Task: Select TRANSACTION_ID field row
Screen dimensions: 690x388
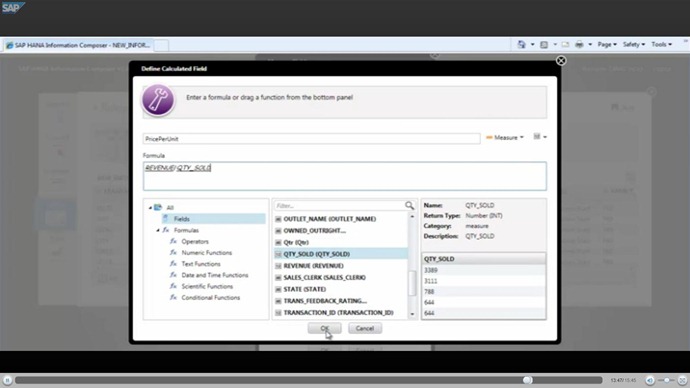Action: 341,313
